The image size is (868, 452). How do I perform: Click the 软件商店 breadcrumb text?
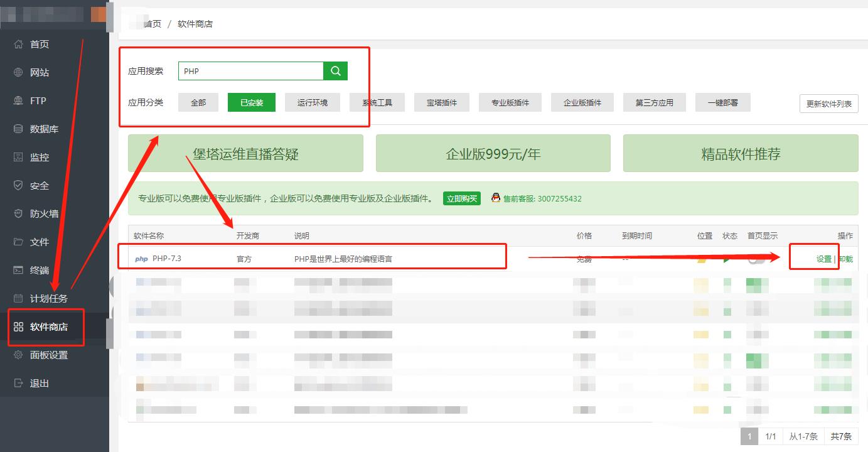[195, 24]
